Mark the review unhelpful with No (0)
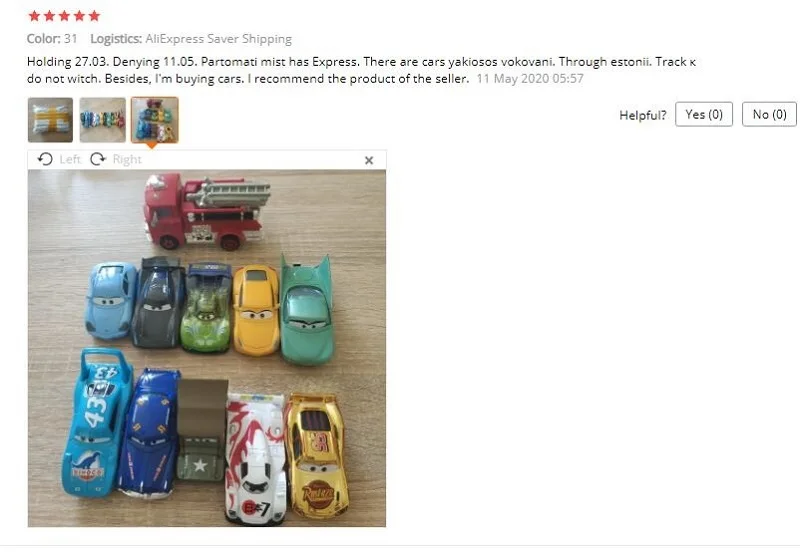The image size is (800, 559). 769,114
